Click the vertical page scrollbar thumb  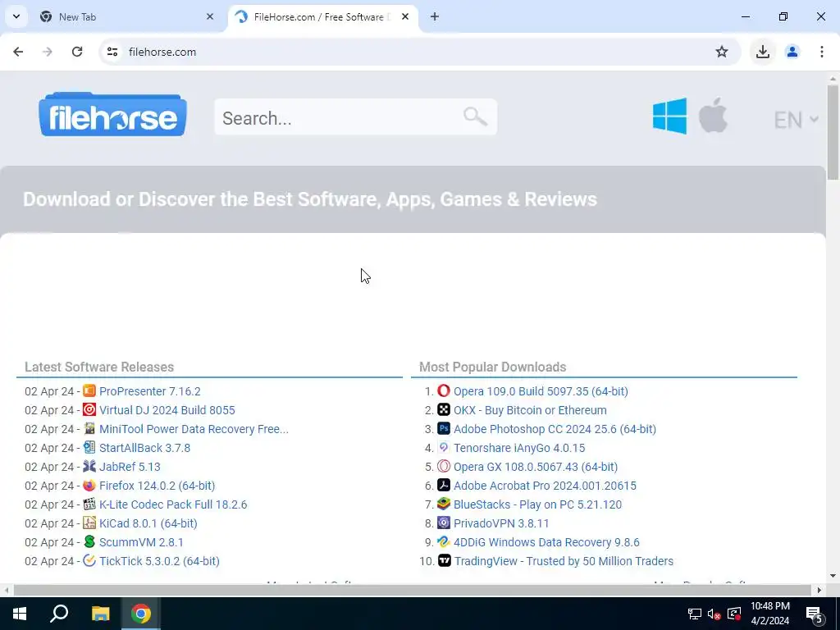coord(833,131)
